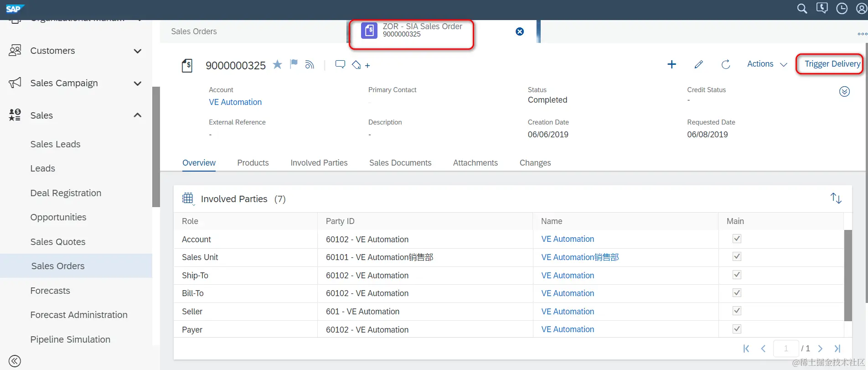Click the sidebar vertical scrollbar
Image resolution: width=868 pixels, height=370 pixels.
[156, 147]
